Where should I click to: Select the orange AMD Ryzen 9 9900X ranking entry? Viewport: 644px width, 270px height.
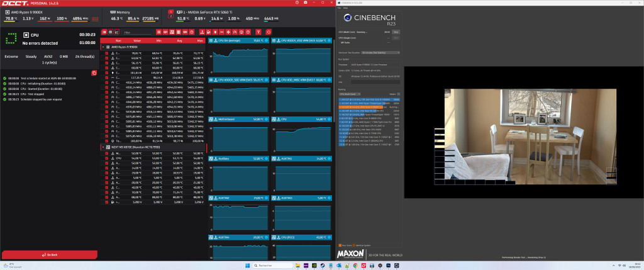tap(369, 107)
